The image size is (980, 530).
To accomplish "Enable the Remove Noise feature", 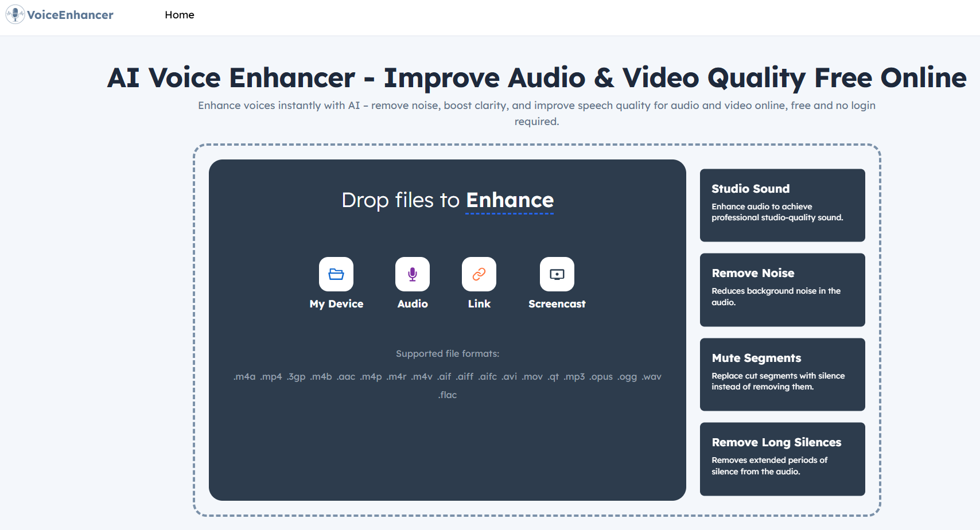I will (x=782, y=290).
